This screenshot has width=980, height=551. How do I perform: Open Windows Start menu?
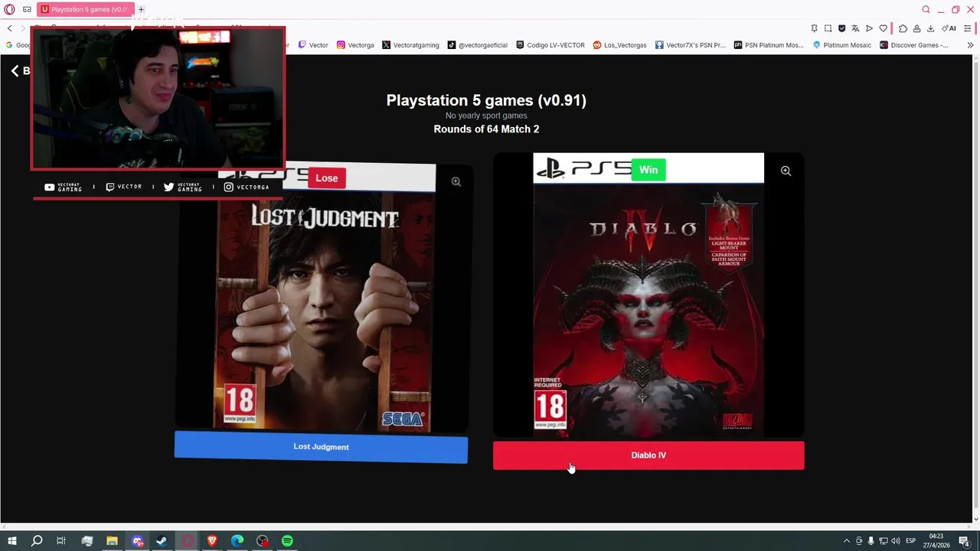[x=11, y=541]
